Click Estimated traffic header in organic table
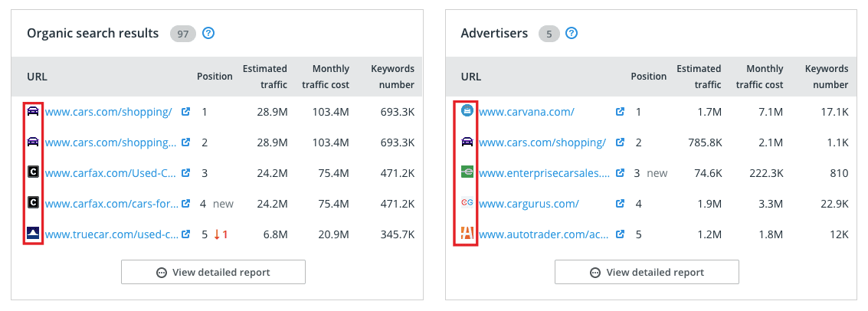 (x=265, y=77)
